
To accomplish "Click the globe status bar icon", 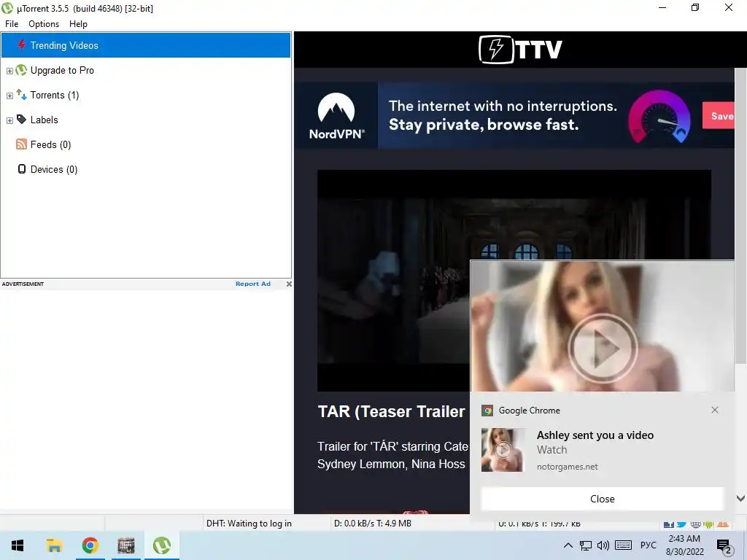I will [x=695, y=524].
